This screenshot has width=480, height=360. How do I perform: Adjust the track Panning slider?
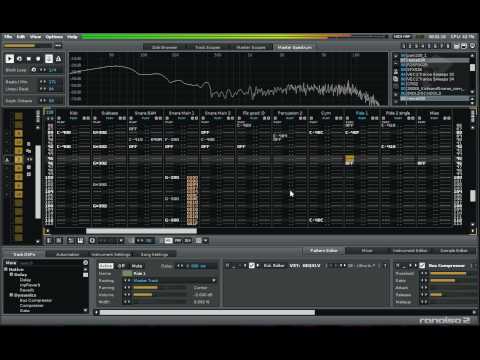[x=160, y=288]
